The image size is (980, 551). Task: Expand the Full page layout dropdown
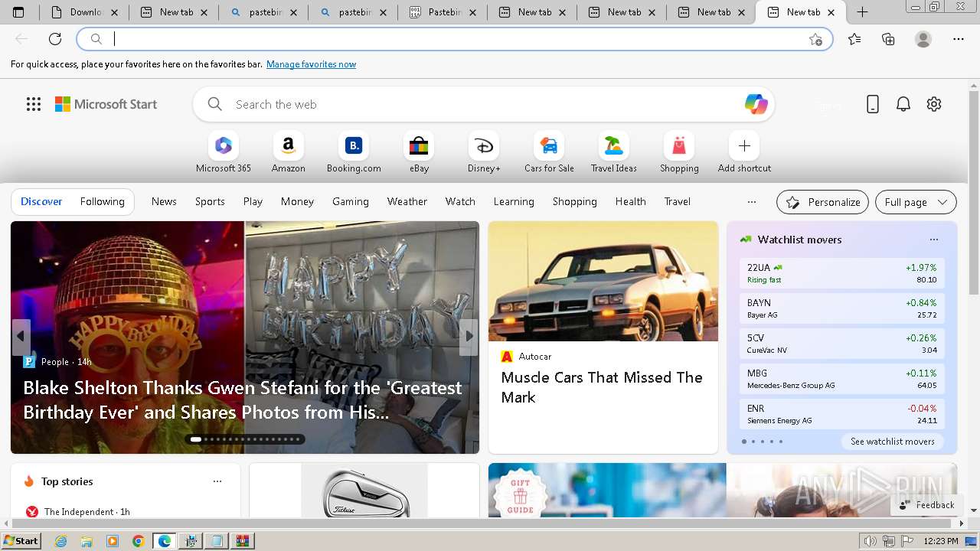[x=916, y=202]
